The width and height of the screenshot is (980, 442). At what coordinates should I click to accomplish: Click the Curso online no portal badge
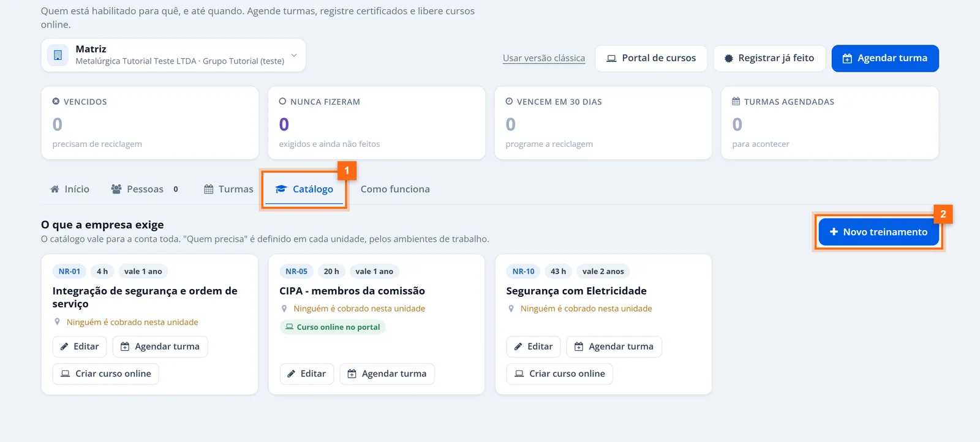pos(333,327)
